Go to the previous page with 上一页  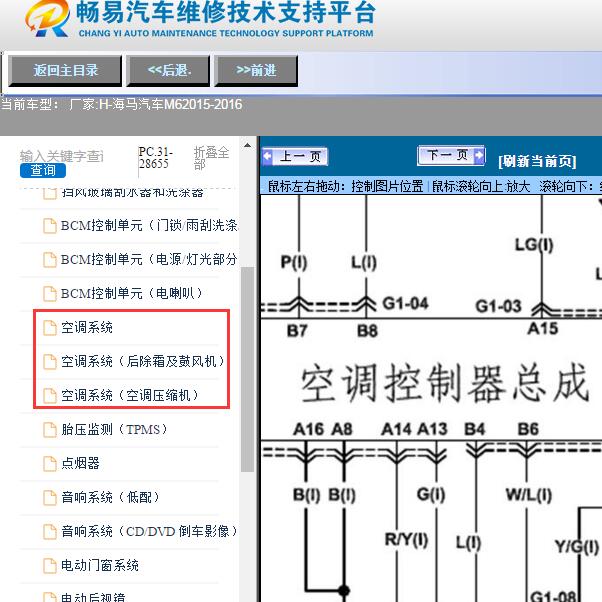tap(295, 157)
